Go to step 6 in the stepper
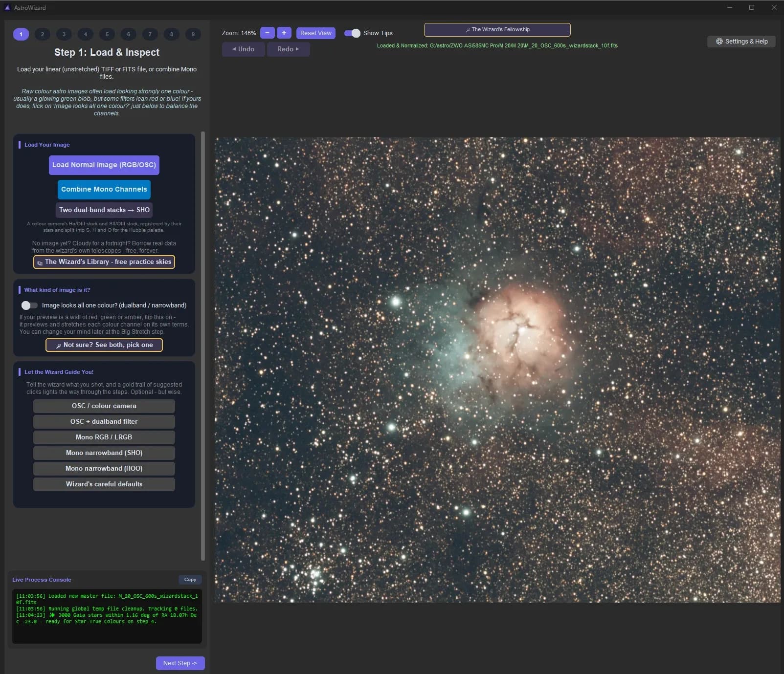The height and width of the screenshot is (674, 784). pos(129,34)
